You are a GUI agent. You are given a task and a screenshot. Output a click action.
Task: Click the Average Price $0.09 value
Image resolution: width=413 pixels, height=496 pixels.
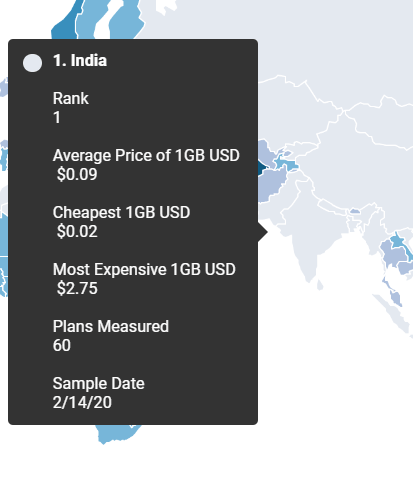pos(77,174)
